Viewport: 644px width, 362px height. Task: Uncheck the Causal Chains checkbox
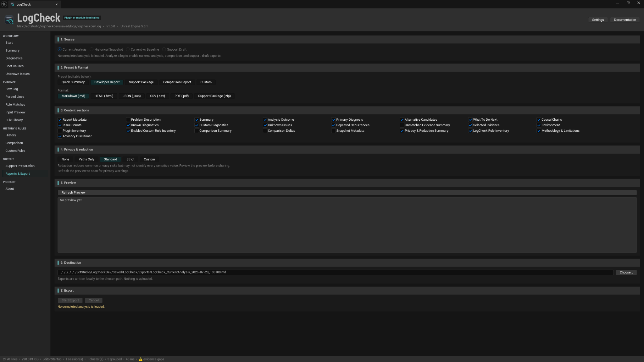click(539, 120)
